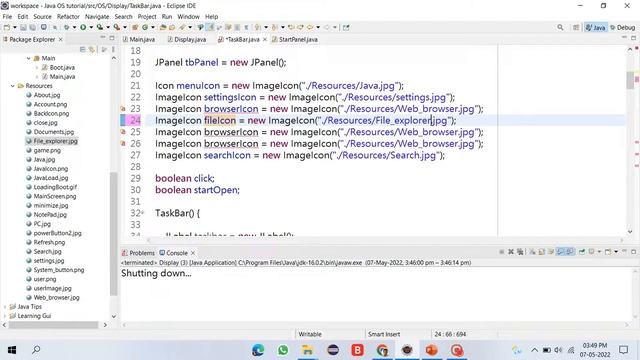Open New file dropdown arrow
Viewport: 640px width, 360px height.
pyautogui.click(x=15, y=27)
